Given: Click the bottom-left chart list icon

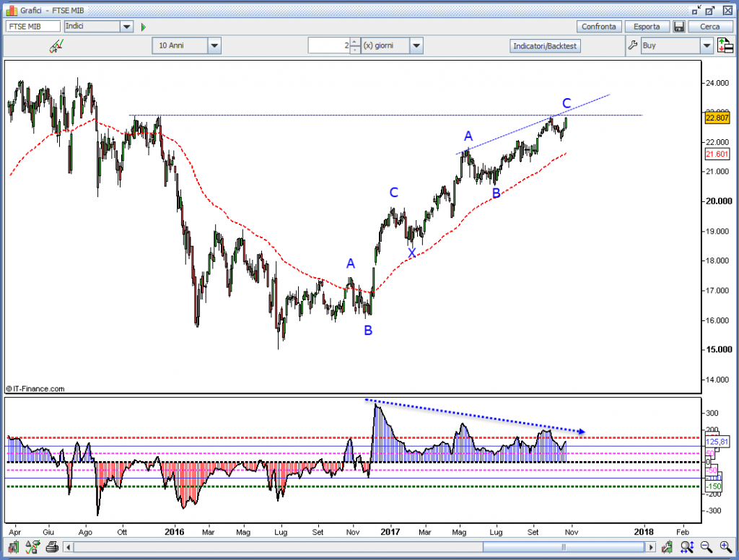Looking at the screenshot, I should pos(13,547).
